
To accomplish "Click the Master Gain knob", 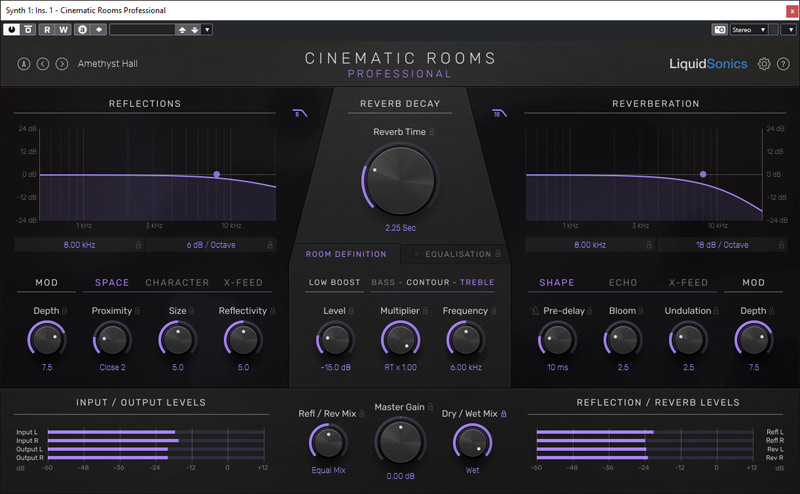I will click(x=399, y=441).
